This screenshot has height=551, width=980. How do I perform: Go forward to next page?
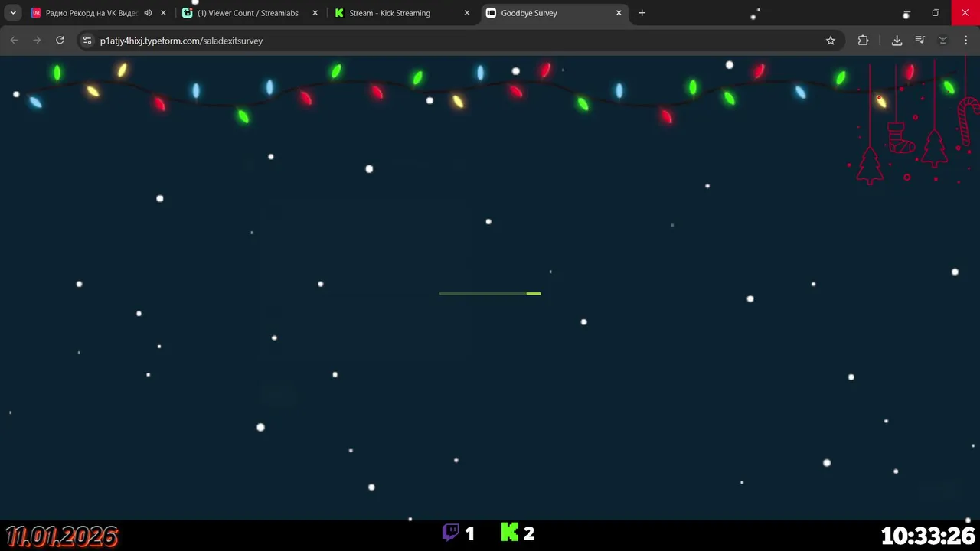point(37,41)
